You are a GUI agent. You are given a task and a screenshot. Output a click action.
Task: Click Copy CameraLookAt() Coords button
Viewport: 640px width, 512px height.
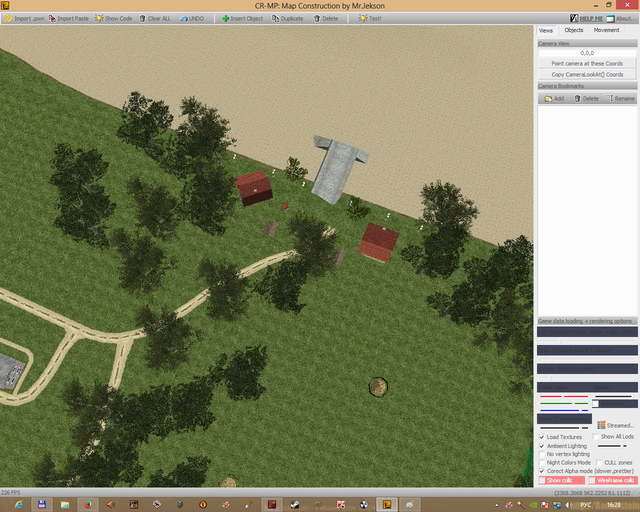point(587,75)
